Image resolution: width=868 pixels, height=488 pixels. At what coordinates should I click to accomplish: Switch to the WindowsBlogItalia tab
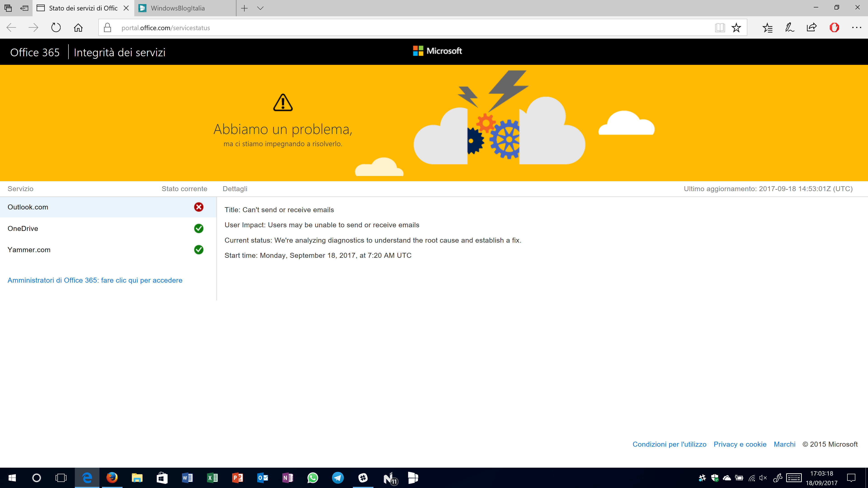click(185, 8)
